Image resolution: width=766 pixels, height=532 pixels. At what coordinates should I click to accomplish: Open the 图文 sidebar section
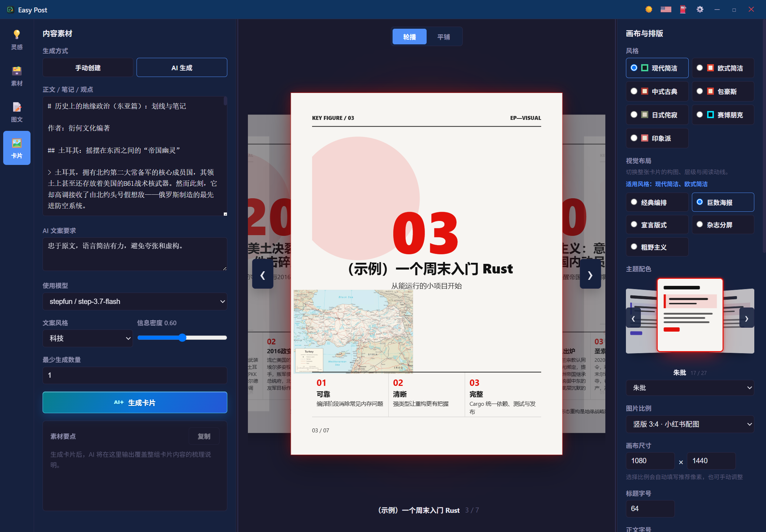17,112
